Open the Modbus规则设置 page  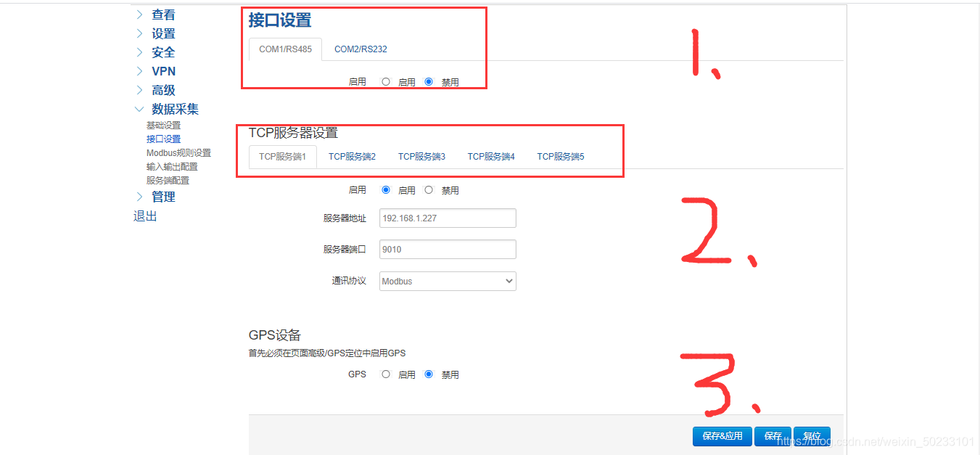[x=178, y=152]
